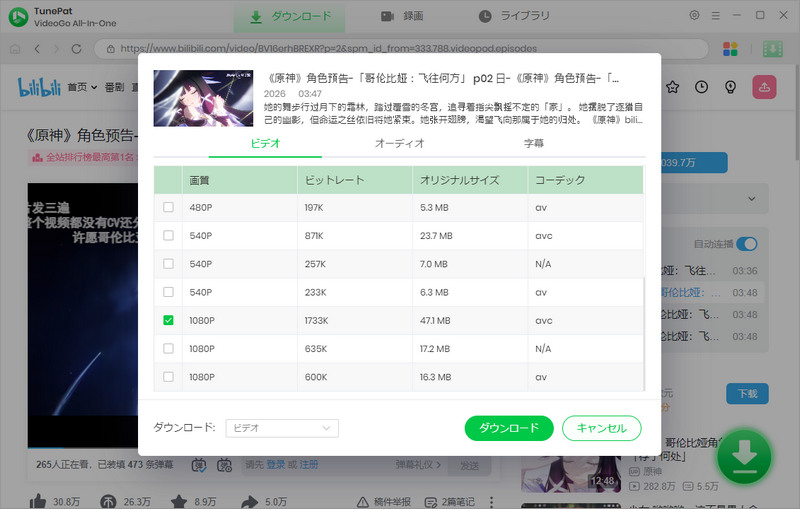800x509 pixels.
Task: Go forward with the forward arrow
Action: [x=56, y=49]
